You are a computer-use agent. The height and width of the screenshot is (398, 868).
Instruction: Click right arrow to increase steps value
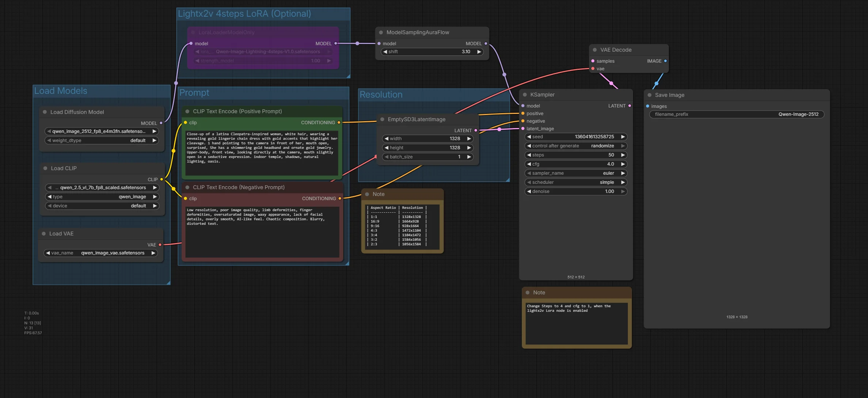[x=623, y=155]
